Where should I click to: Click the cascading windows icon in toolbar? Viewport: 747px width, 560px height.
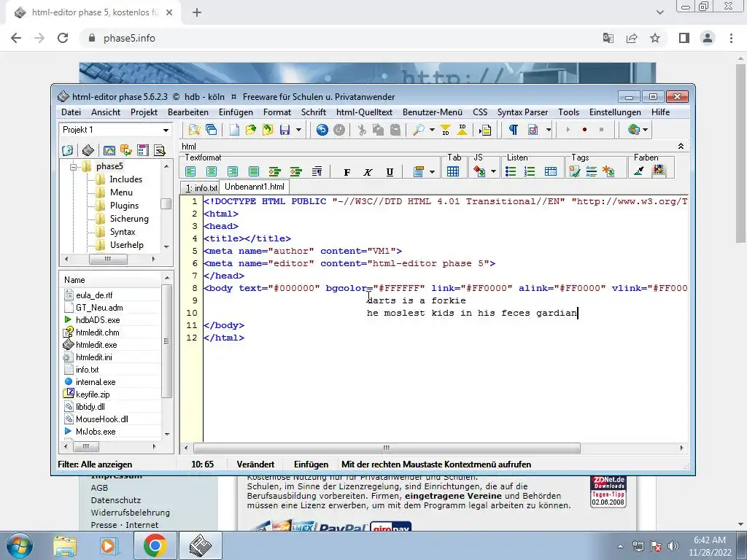click(x=211, y=130)
